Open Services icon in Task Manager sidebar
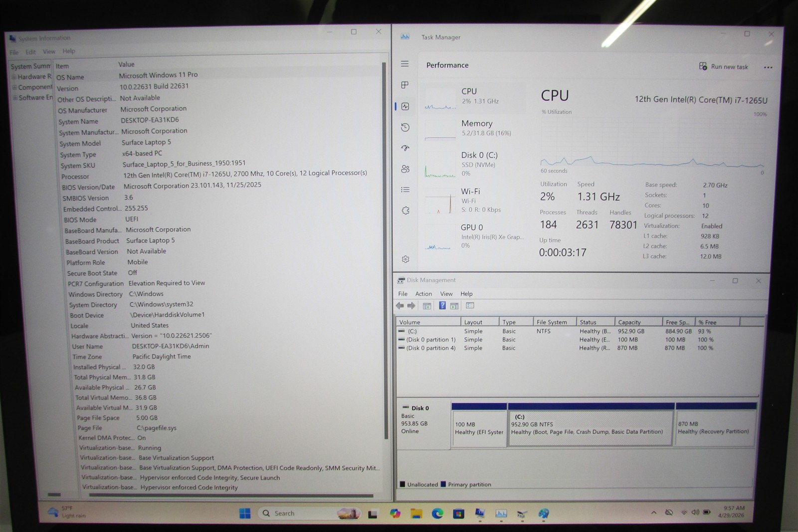798x532 pixels. [405, 210]
